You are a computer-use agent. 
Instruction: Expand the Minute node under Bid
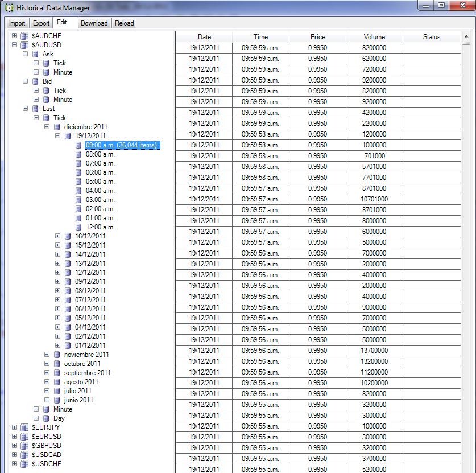point(36,100)
